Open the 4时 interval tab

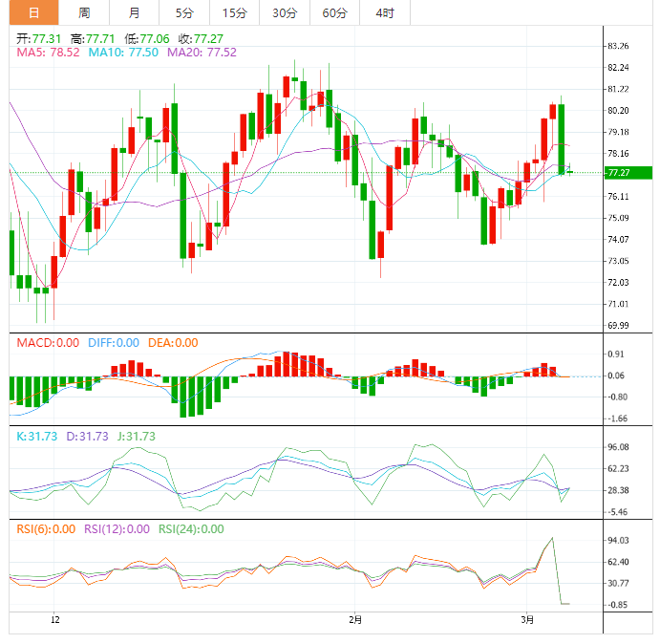(x=385, y=12)
